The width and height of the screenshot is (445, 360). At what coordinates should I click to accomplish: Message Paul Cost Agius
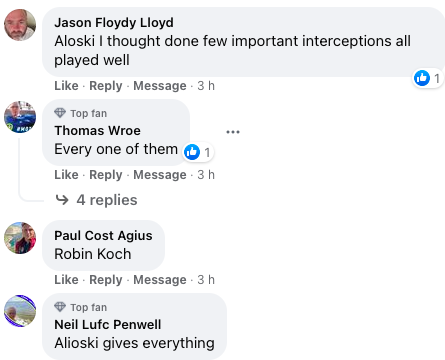tap(160, 280)
